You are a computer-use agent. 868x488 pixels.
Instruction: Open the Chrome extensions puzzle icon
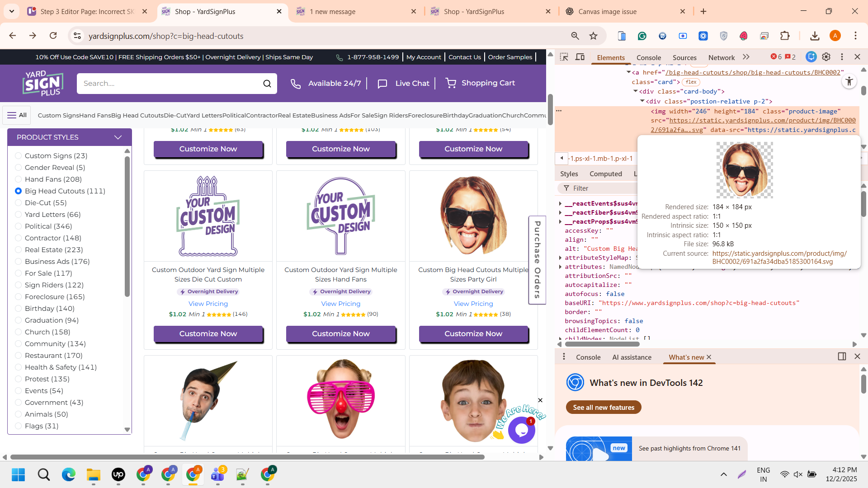pos(785,36)
